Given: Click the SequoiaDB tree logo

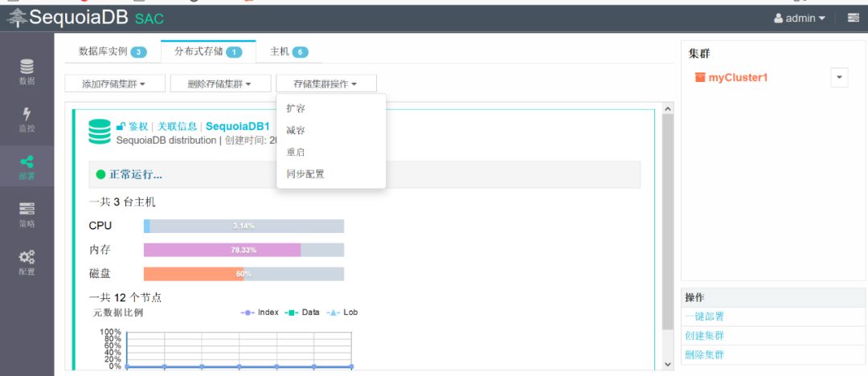Looking at the screenshot, I should 17,18.
